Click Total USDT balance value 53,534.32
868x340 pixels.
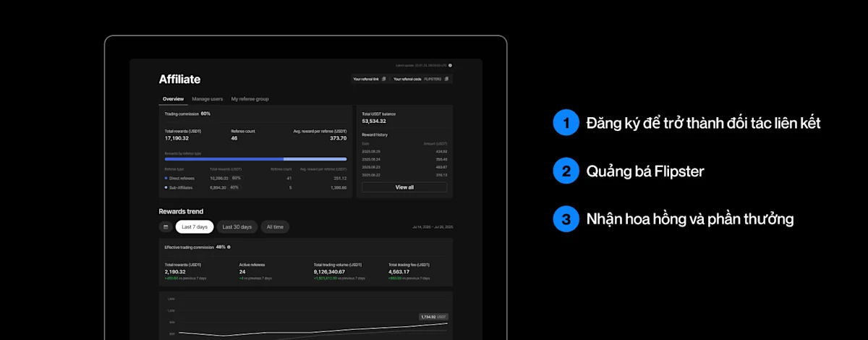pos(374,122)
